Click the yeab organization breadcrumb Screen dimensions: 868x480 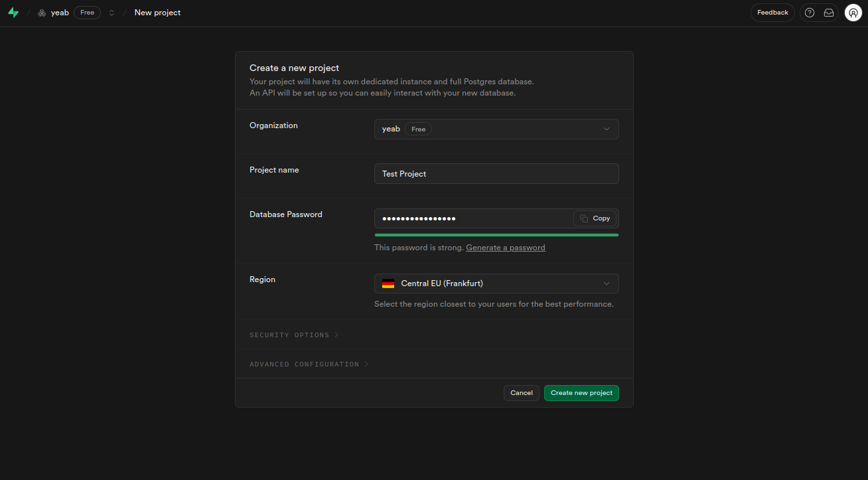pos(60,13)
